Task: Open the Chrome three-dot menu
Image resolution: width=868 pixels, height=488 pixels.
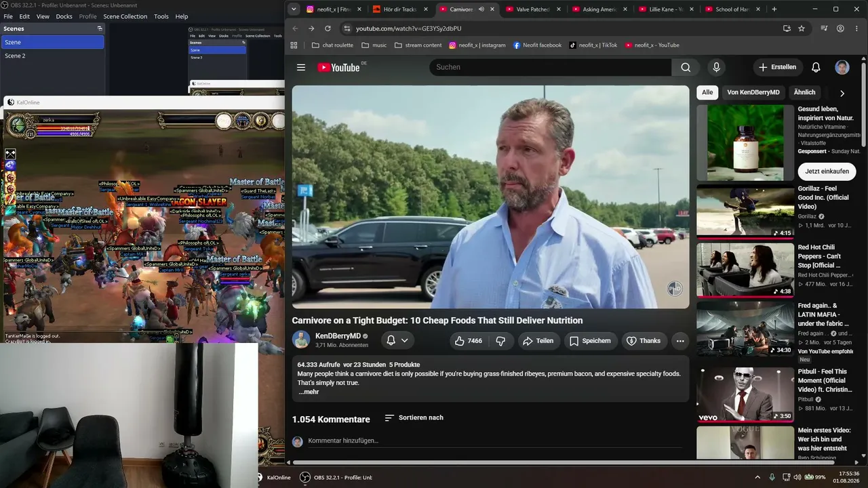Action: click(x=857, y=28)
